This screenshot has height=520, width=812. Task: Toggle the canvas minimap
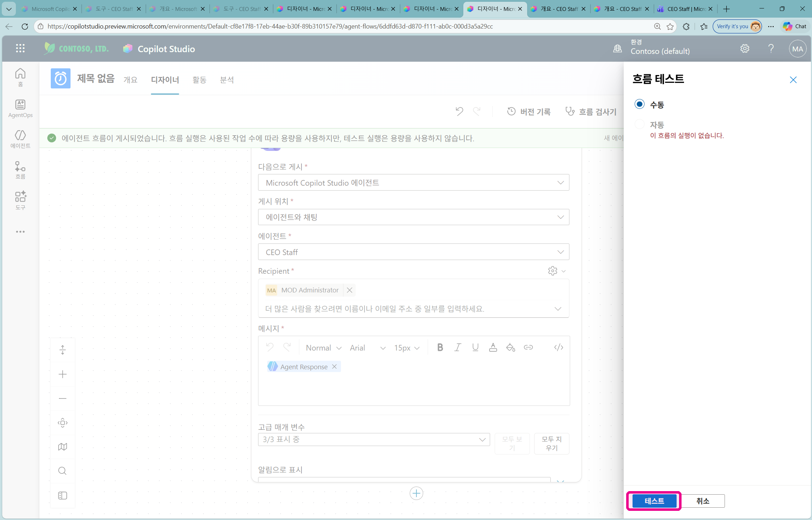tap(62, 447)
